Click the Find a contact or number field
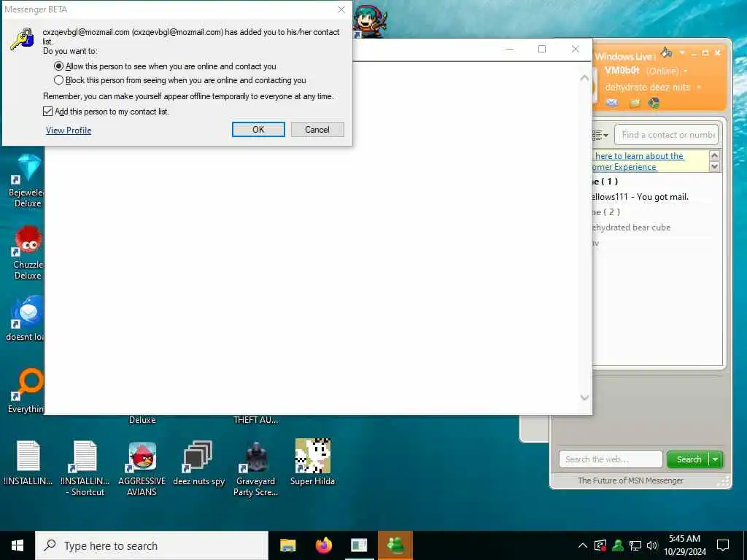Viewport: 747px width, 560px height. [667, 135]
